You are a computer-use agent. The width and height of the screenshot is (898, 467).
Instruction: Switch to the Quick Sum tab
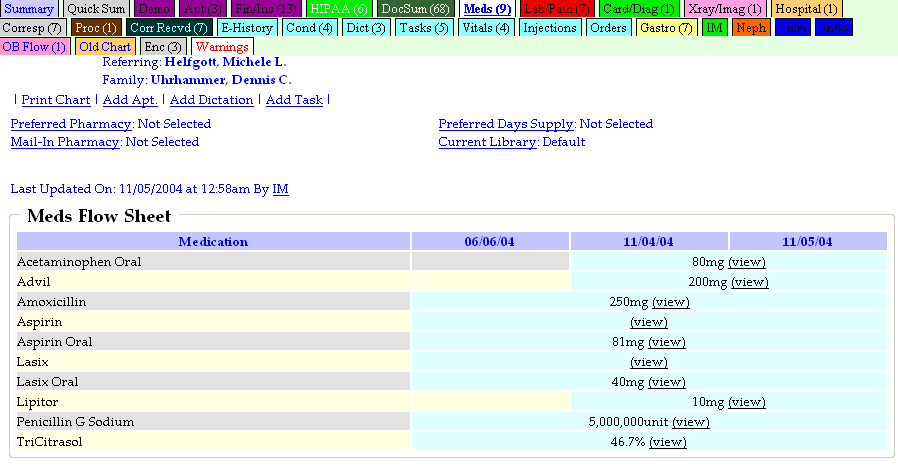point(96,9)
